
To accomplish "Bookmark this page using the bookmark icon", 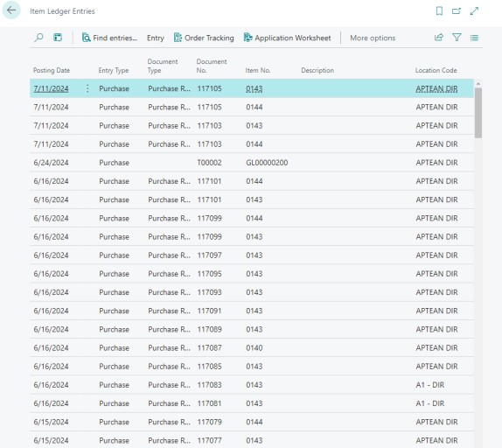I will point(439,11).
